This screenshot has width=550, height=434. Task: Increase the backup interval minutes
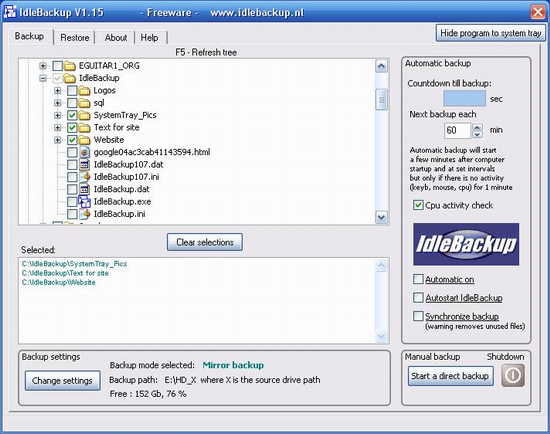click(477, 127)
